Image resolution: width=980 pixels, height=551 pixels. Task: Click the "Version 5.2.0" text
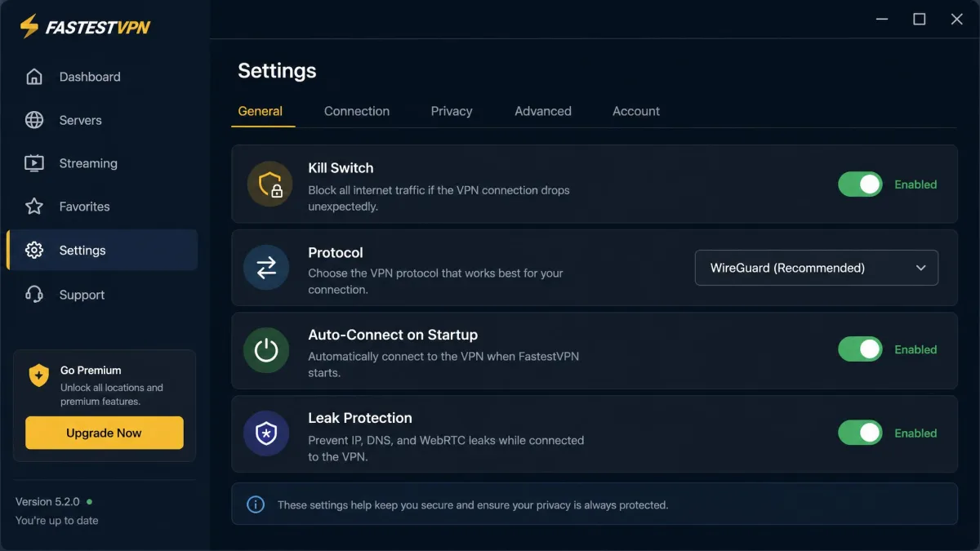coord(47,501)
